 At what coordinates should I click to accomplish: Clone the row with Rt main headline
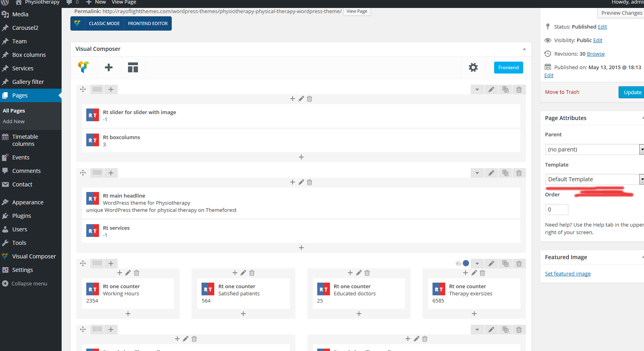(505, 173)
